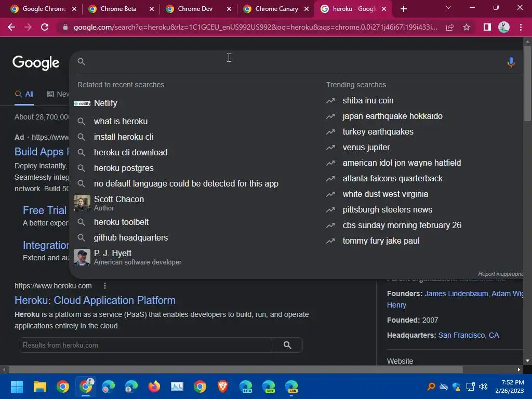
Task: Click the padlock site info icon
Action: click(65, 27)
